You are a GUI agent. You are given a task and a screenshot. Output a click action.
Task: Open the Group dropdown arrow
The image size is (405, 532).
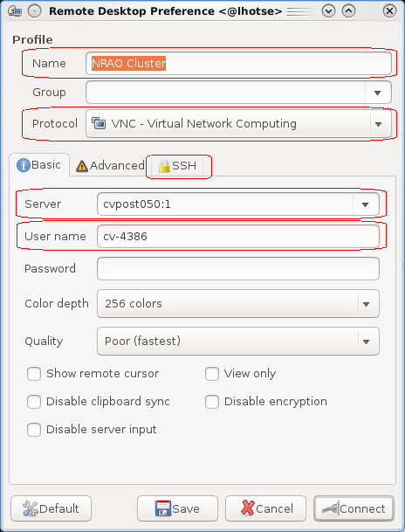click(x=378, y=93)
